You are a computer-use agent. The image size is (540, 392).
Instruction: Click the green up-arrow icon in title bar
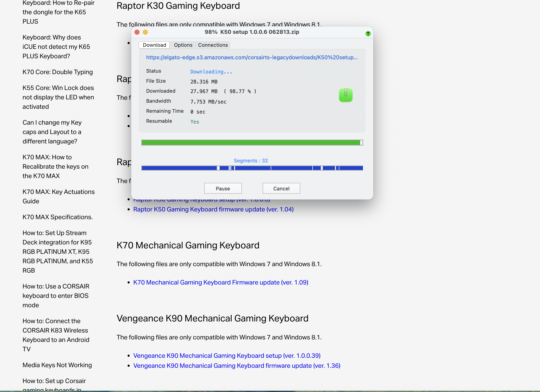368,34
